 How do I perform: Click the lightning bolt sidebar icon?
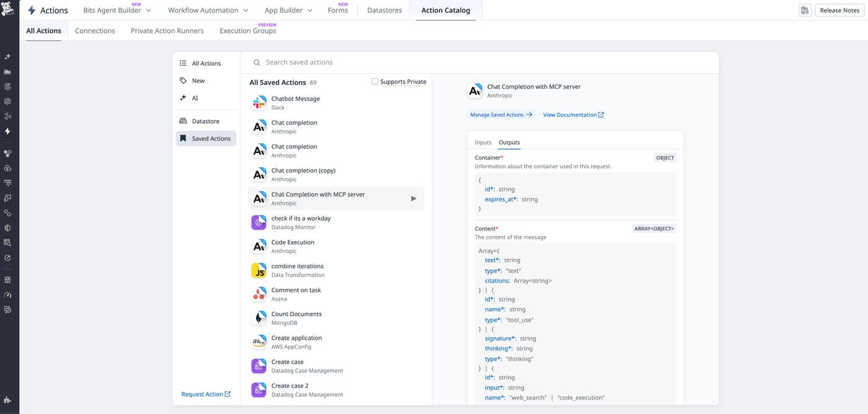point(7,131)
